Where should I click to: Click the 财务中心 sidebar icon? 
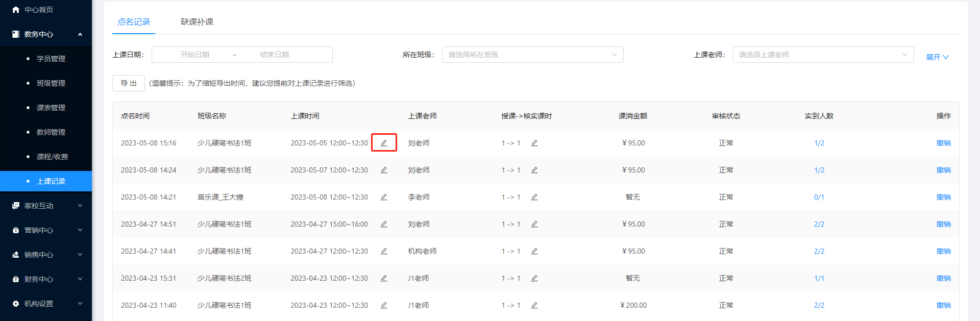pyautogui.click(x=16, y=279)
